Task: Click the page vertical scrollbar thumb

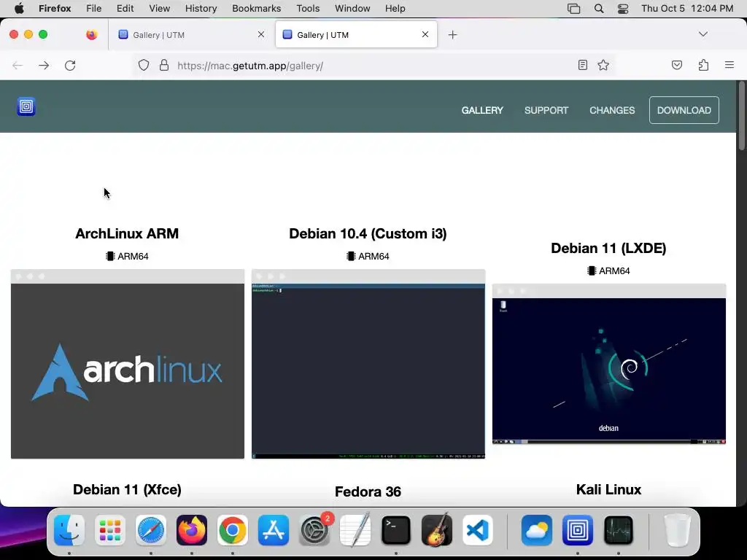Action: click(x=741, y=116)
